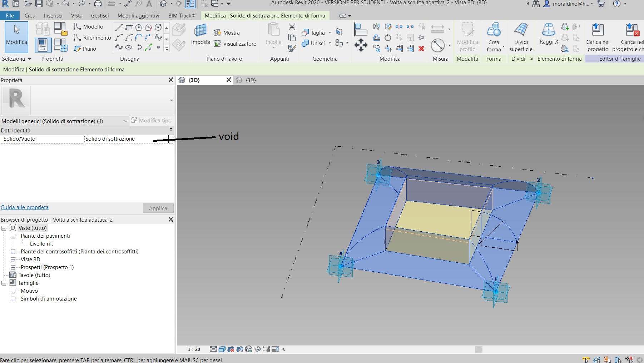Click the Taglia geometry tool

pos(313,32)
